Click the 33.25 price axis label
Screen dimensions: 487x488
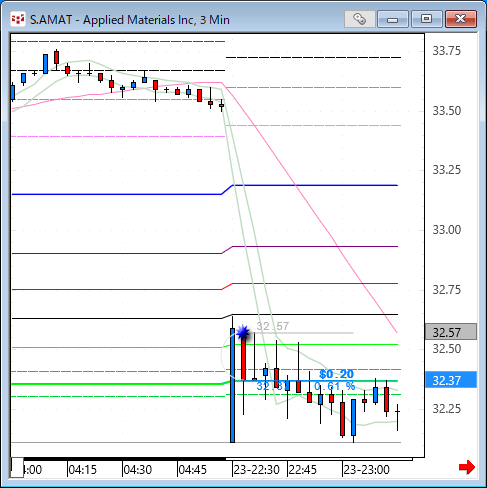(447, 170)
